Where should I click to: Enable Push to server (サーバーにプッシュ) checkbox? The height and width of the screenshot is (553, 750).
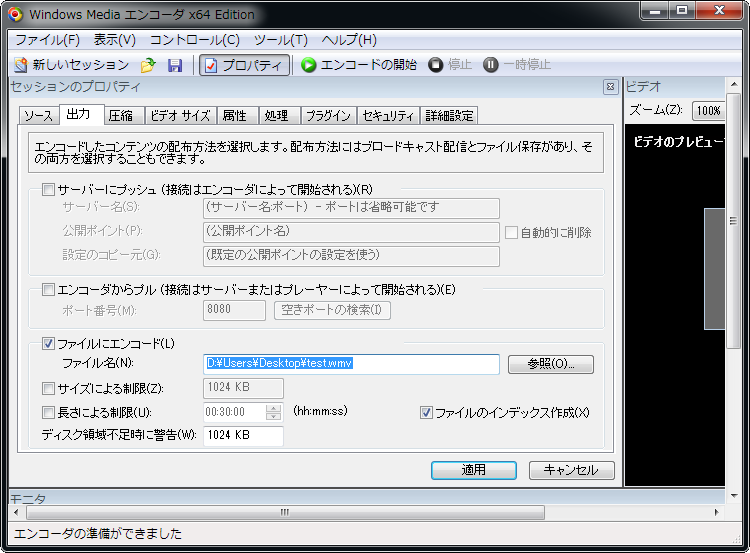(x=48, y=189)
